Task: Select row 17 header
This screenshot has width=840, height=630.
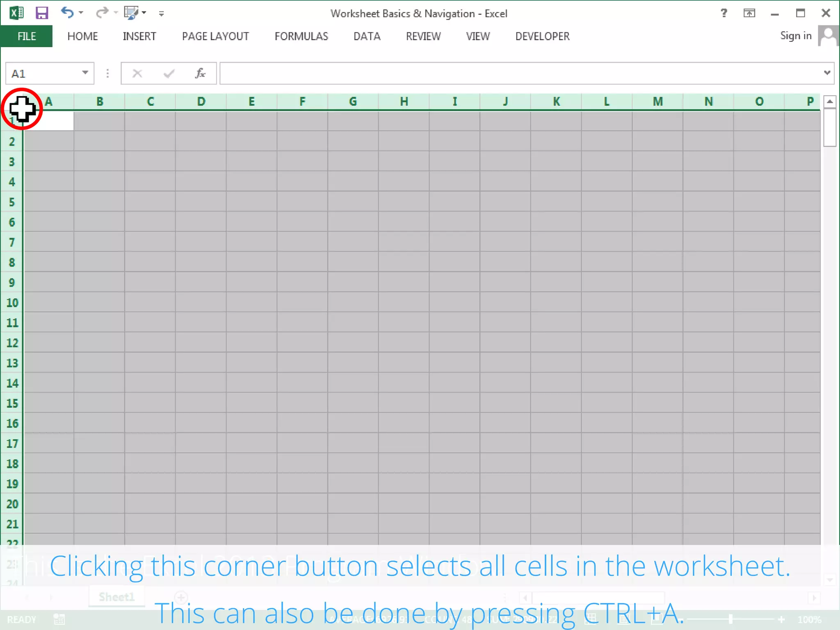Action: click(12, 443)
